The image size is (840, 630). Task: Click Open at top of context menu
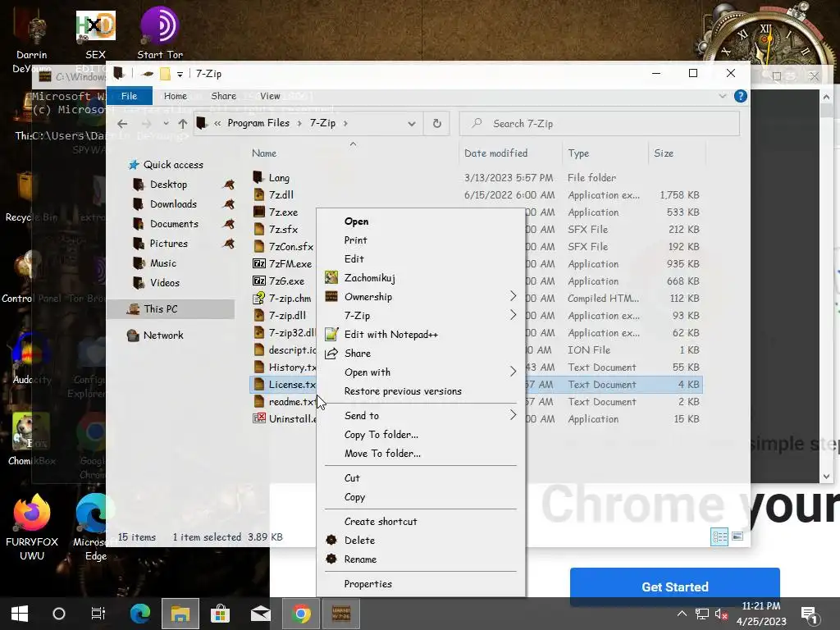pyautogui.click(x=356, y=221)
